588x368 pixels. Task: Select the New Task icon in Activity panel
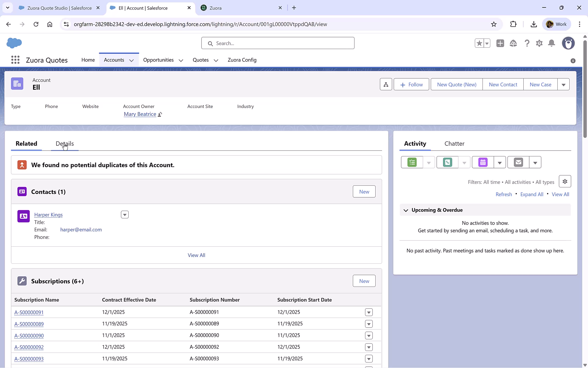[x=411, y=162]
